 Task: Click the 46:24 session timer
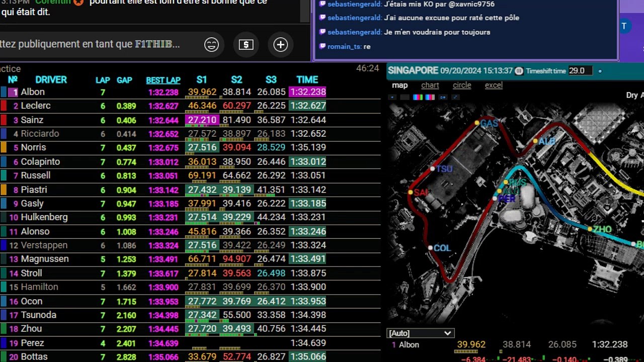coord(367,68)
